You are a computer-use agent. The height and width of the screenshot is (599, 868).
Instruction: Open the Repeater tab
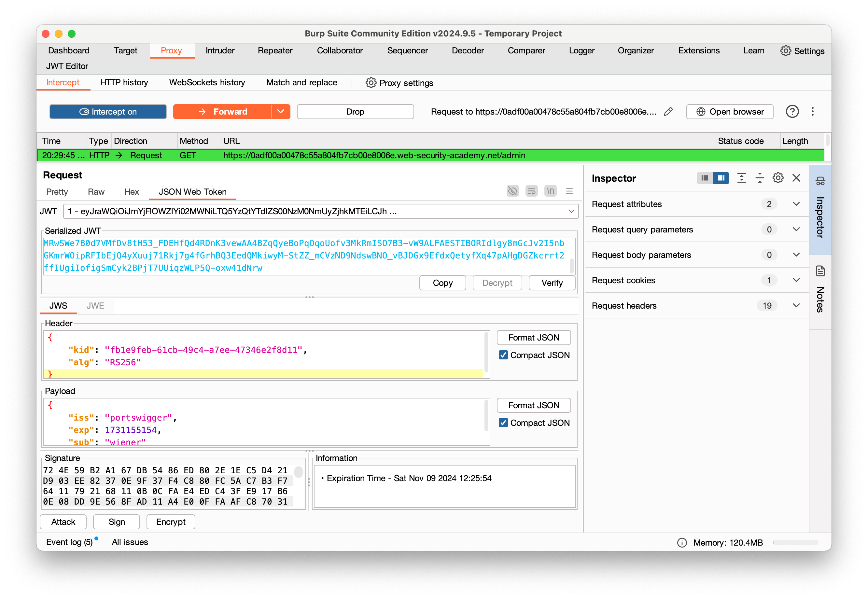[x=275, y=51]
